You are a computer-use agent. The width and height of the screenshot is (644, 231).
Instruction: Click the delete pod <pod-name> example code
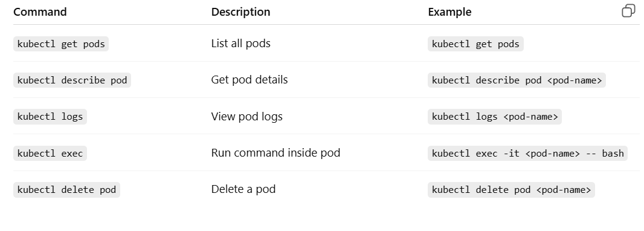coord(511,190)
